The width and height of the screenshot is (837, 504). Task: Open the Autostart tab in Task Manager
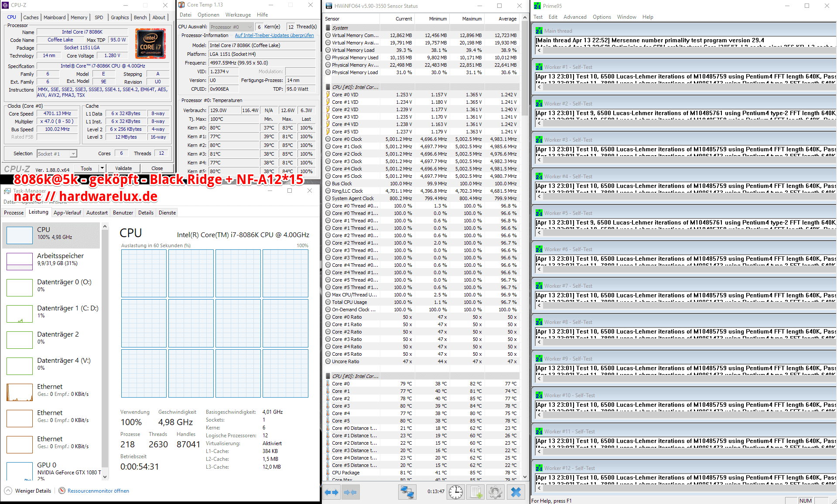97,213
